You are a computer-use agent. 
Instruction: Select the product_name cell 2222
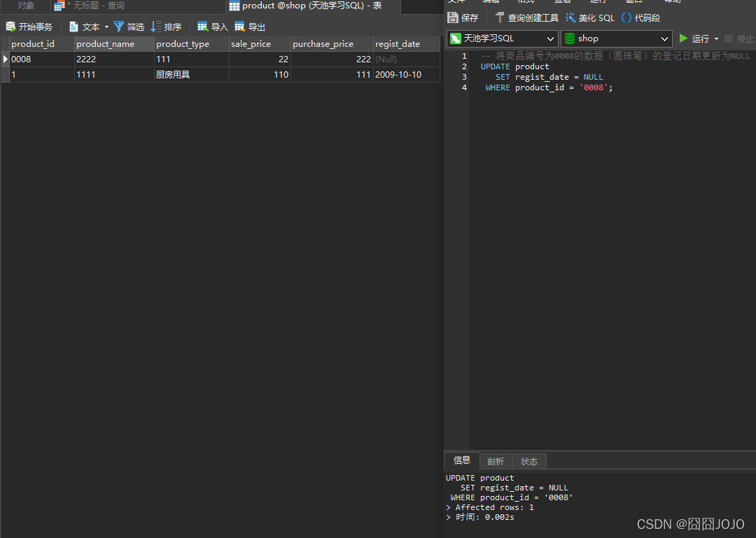(x=114, y=59)
